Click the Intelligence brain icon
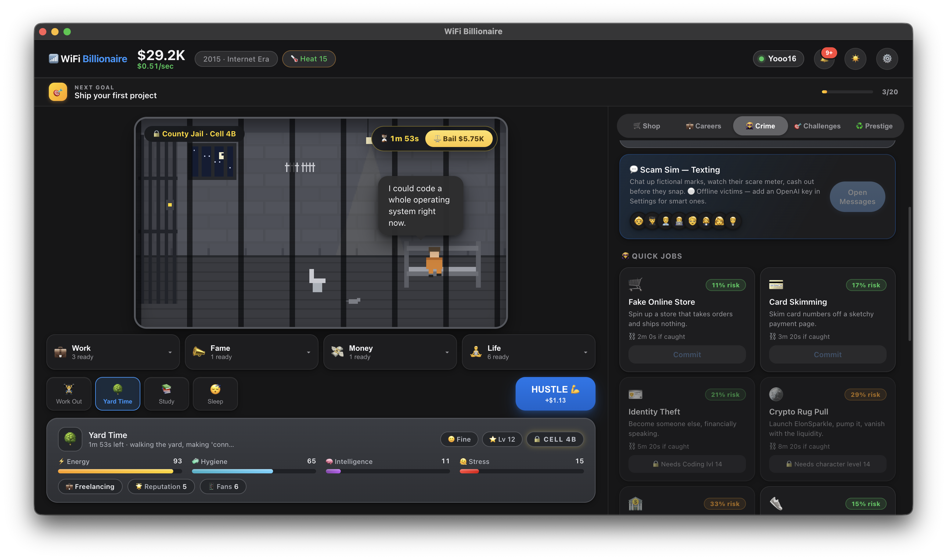 tap(329, 461)
